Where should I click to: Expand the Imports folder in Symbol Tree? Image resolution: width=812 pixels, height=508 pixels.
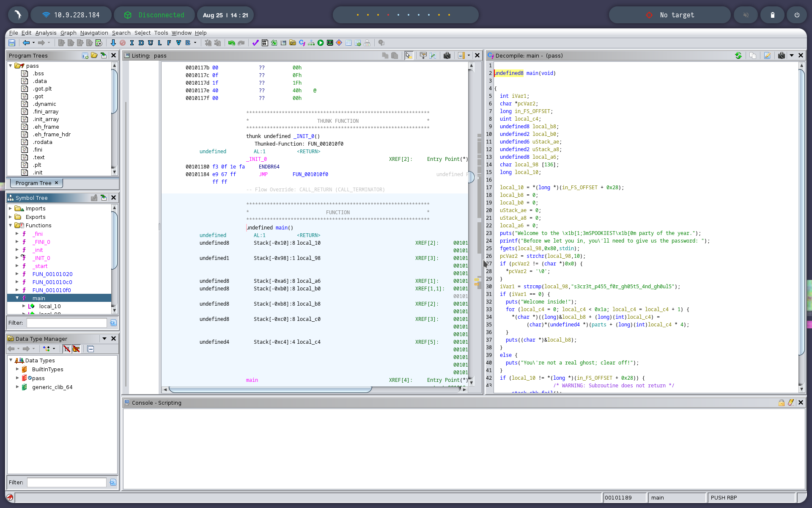tap(11, 208)
